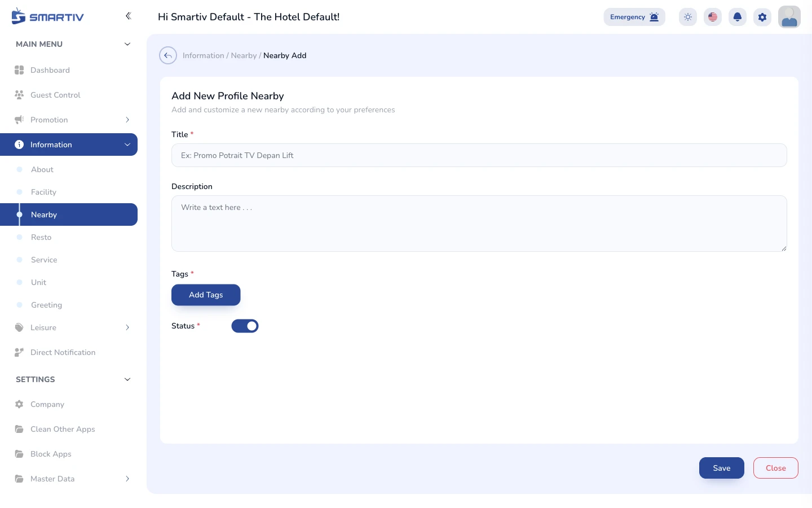Screen dimensions: 812x508
Task: Switch theme with the sun icon
Action: (688, 17)
